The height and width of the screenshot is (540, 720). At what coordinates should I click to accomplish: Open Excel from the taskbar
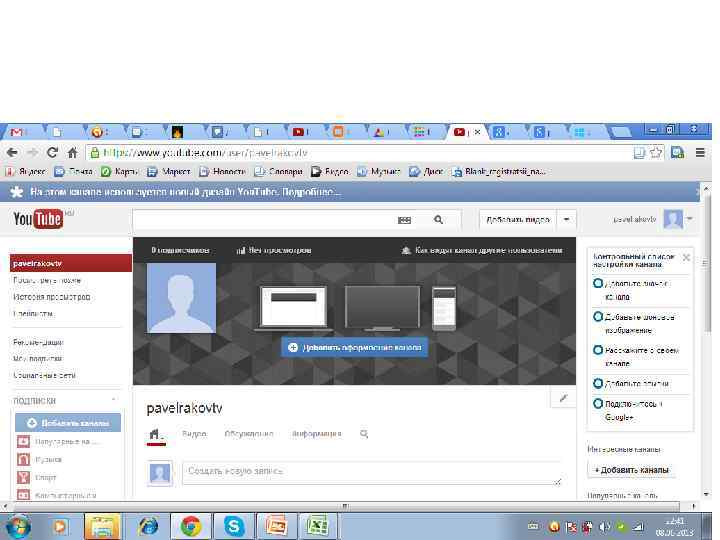point(319,526)
